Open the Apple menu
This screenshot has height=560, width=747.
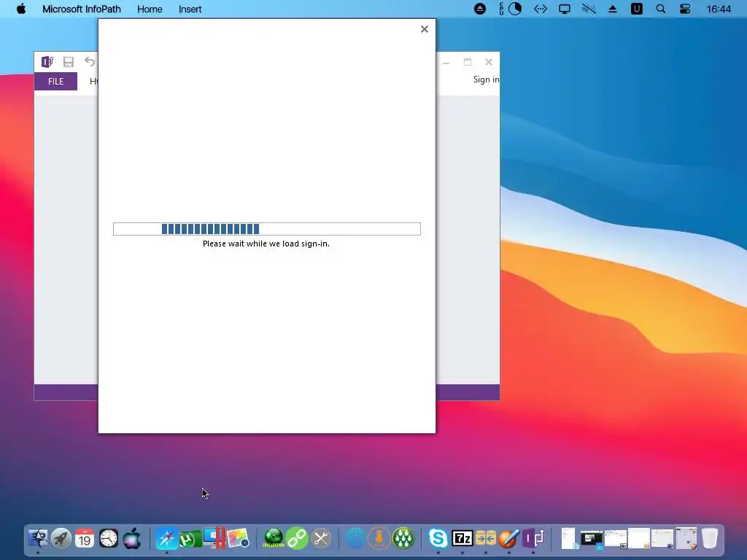(21, 9)
